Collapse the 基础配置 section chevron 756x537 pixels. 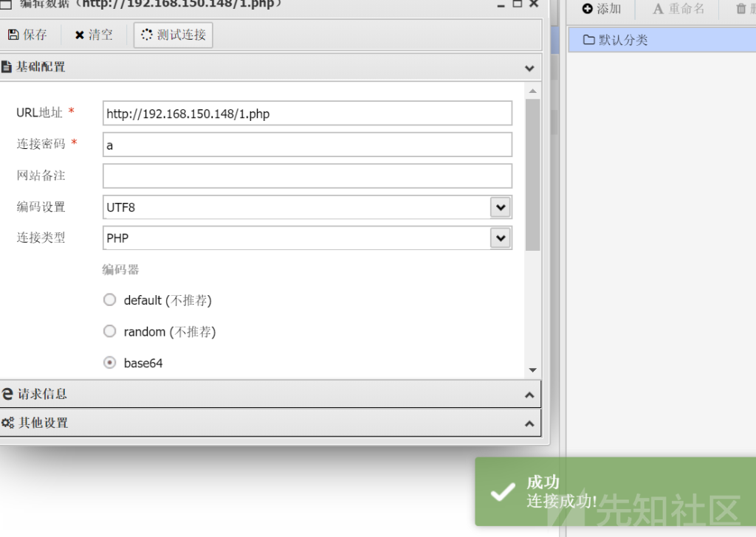(x=529, y=67)
